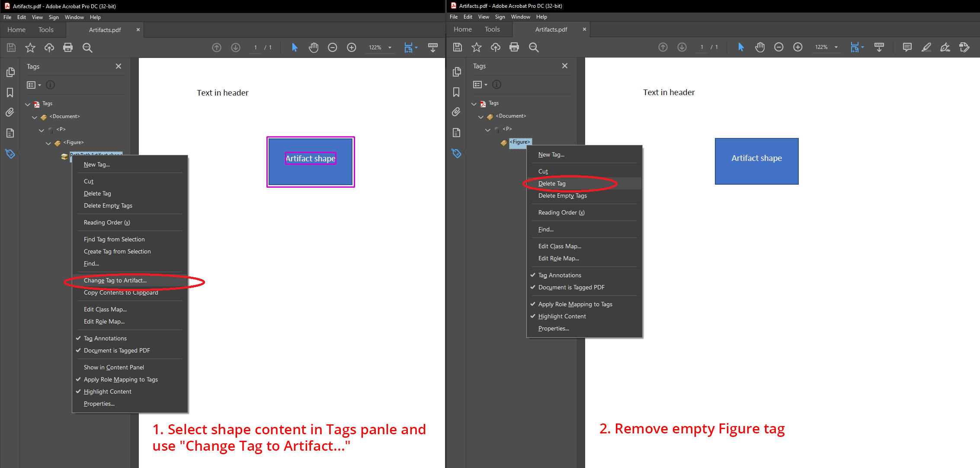Viewport: 980px width, 468px height.
Task: Click 'New Tag...' button in context menu
Action: [x=97, y=164]
